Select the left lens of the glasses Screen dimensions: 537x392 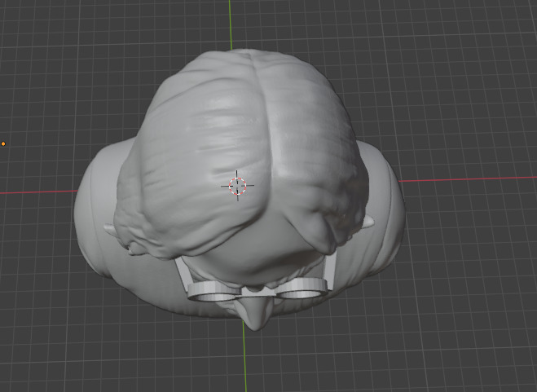pos(213,292)
